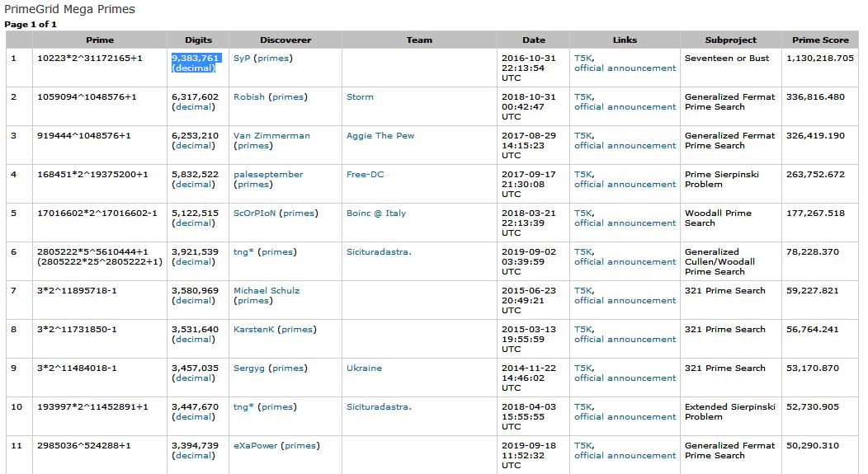The height and width of the screenshot is (474, 868).
Task: Click the Prime Score column header
Action: [x=820, y=40]
